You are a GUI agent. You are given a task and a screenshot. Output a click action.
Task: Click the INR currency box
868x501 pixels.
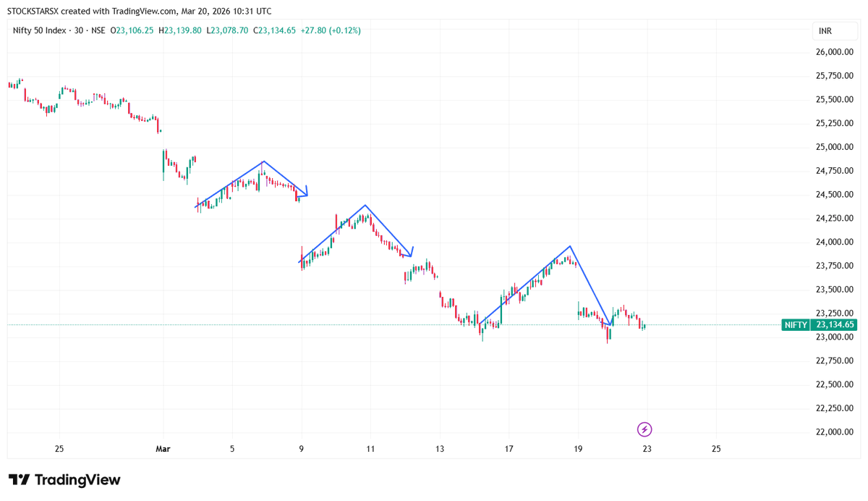coord(834,30)
